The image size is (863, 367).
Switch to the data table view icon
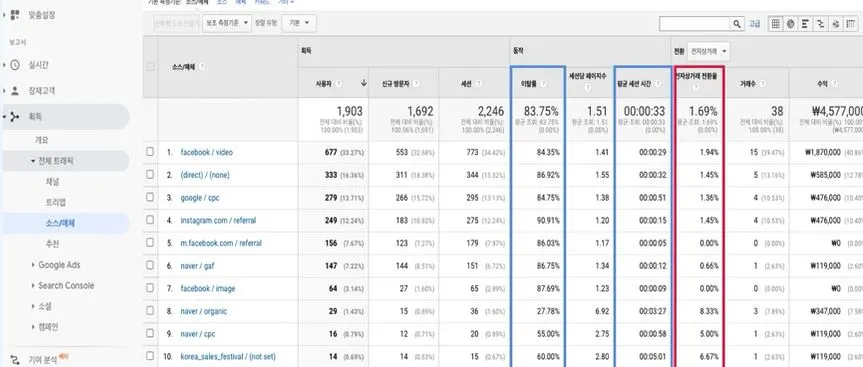tap(775, 24)
